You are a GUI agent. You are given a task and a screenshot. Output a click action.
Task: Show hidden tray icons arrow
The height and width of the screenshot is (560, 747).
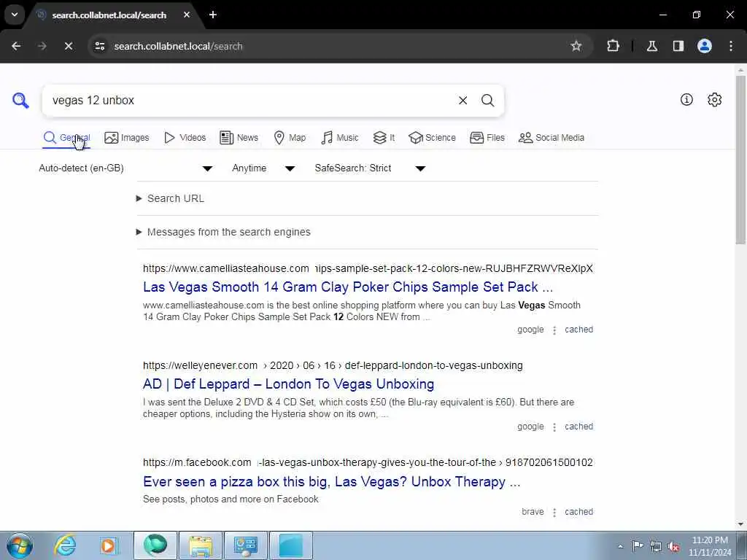coord(620,546)
